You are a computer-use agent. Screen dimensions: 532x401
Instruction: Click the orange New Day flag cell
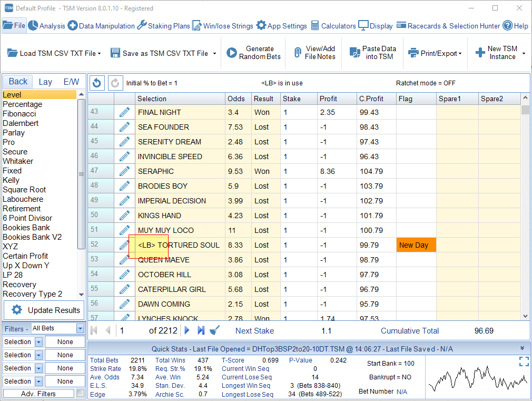[x=416, y=245]
